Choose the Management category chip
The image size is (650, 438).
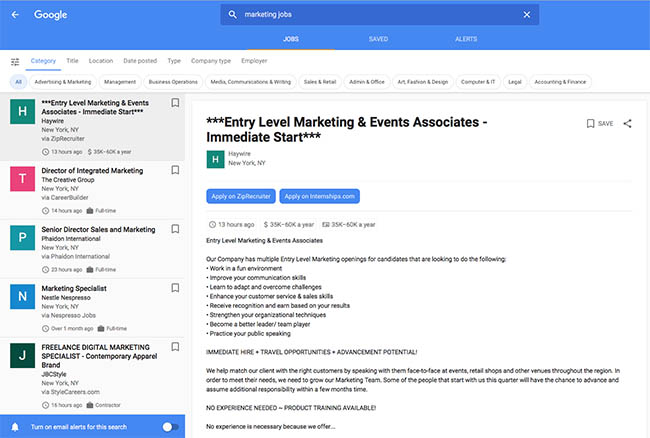coord(120,82)
